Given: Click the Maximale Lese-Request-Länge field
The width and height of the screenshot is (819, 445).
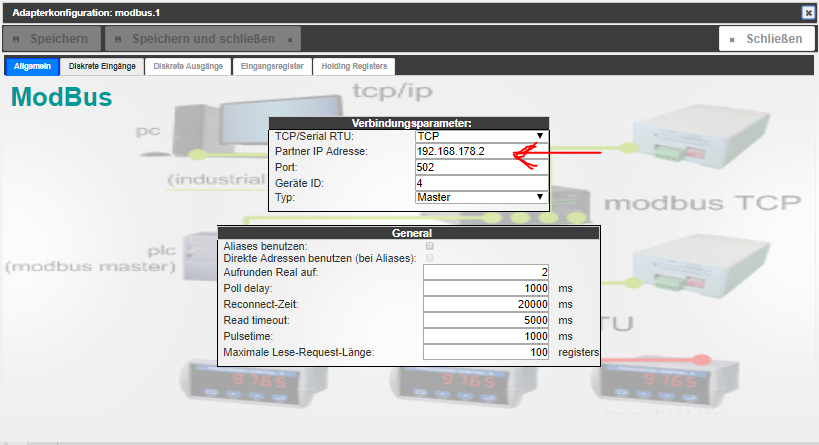Looking at the screenshot, I should 486,352.
